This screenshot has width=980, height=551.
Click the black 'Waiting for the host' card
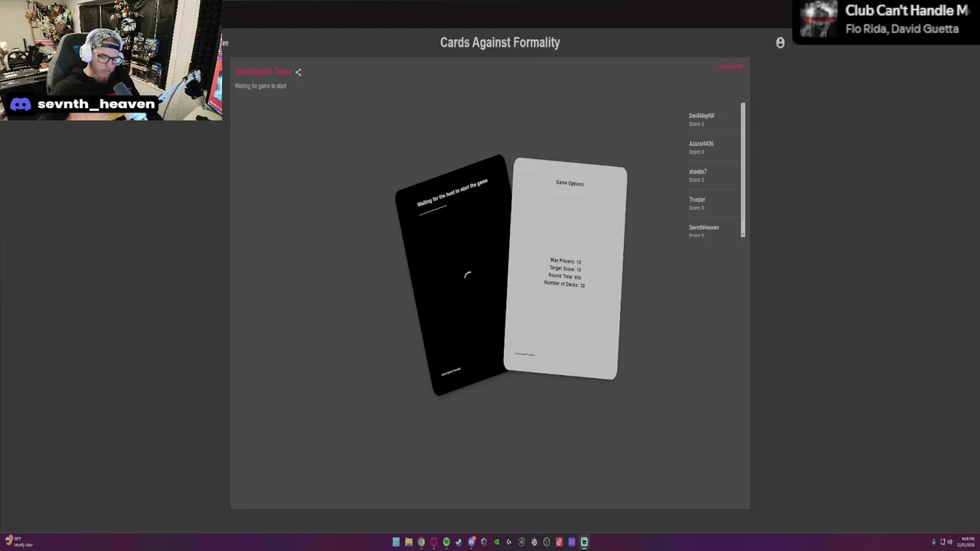click(x=453, y=275)
